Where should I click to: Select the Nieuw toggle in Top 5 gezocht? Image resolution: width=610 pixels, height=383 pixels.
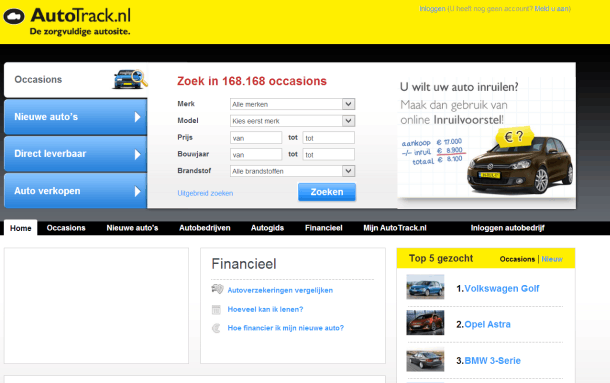point(552,259)
